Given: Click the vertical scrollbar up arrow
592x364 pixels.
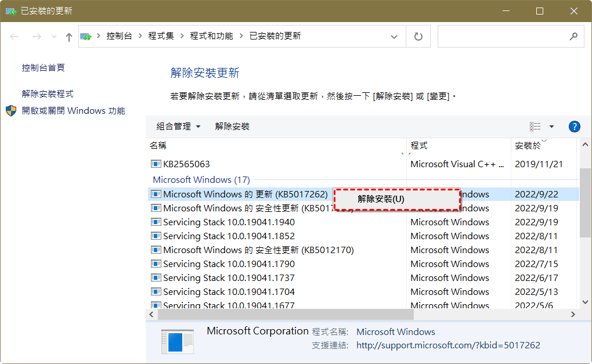Looking at the screenshot, I should coord(585,144).
